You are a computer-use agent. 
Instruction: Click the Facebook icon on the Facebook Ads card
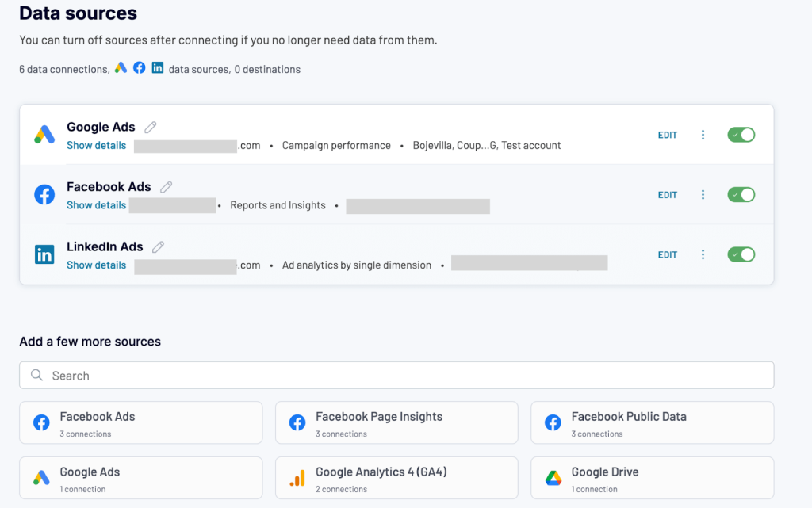41,422
